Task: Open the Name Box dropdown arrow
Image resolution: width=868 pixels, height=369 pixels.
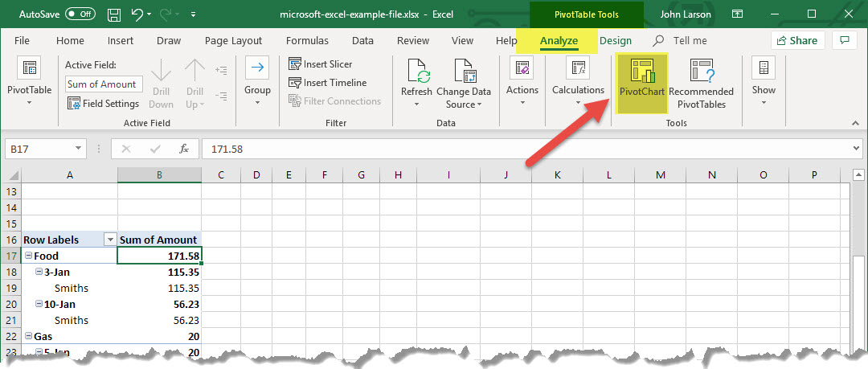Action: tap(78, 149)
